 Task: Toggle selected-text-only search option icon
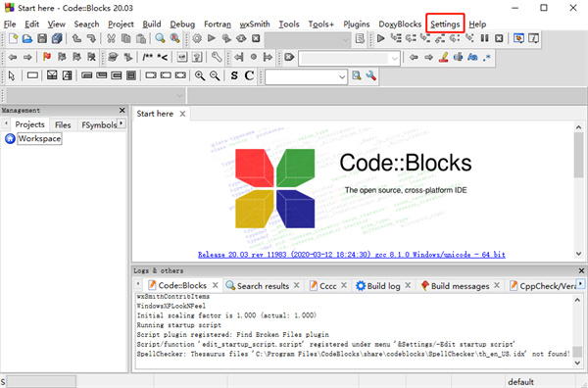(458, 57)
